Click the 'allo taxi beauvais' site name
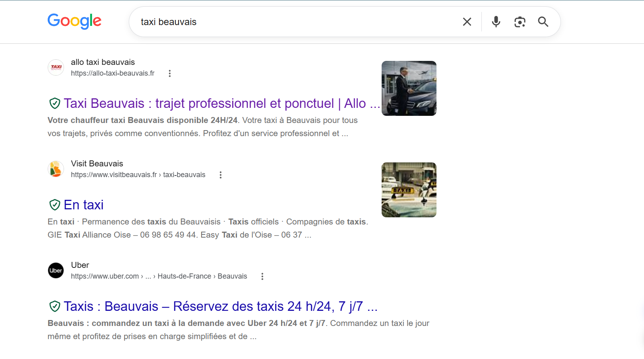Viewport: 644px width, 359px height. [x=103, y=62]
